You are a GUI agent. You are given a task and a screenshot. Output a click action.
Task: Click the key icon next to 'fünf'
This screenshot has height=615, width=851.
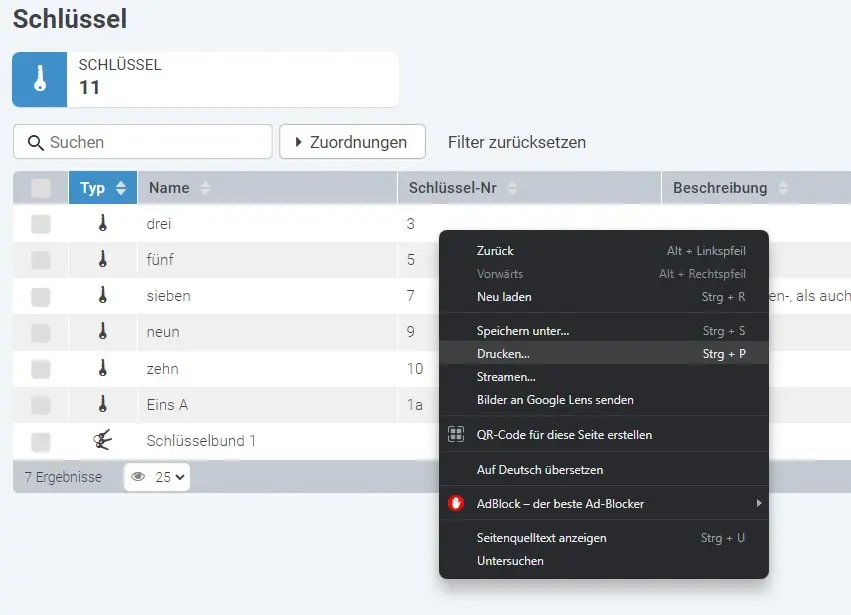tap(104, 260)
